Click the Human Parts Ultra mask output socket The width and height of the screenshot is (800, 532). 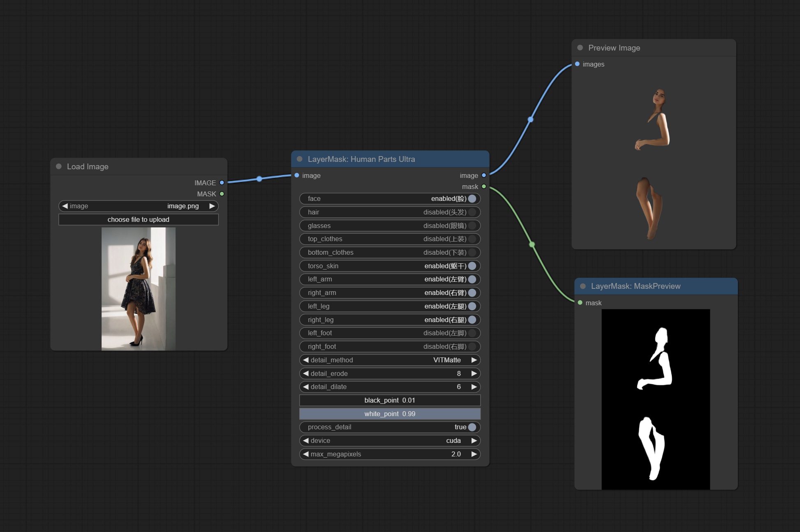point(484,187)
